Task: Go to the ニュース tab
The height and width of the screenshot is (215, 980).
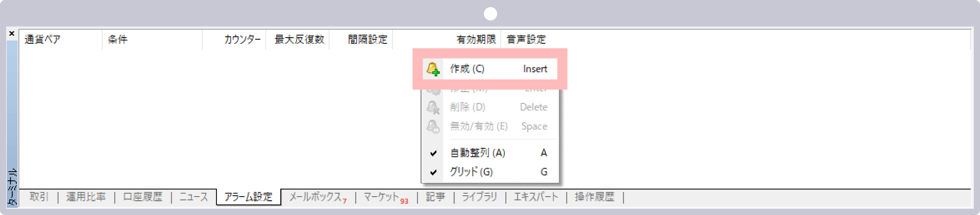Action: (193, 197)
